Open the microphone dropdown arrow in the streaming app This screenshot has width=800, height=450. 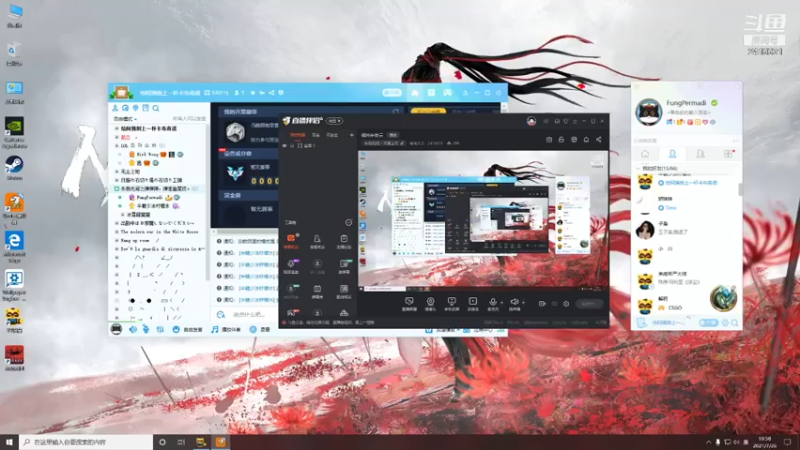(502, 303)
